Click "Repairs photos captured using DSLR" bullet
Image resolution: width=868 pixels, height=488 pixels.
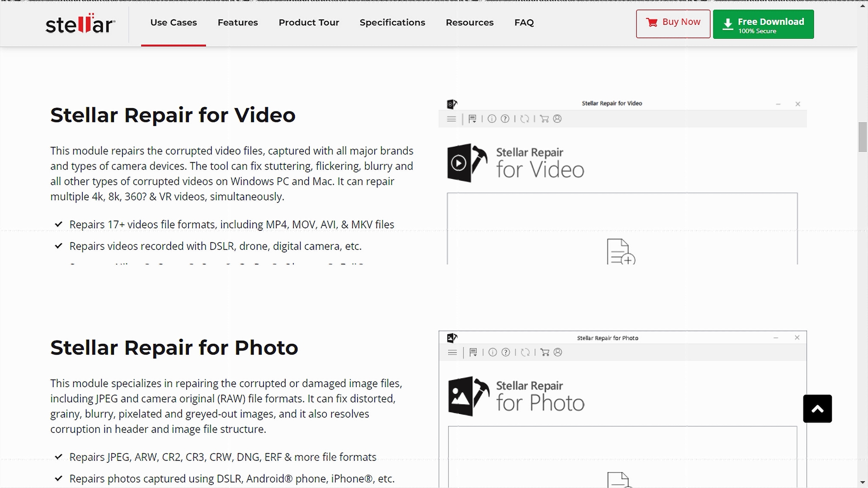(x=232, y=479)
